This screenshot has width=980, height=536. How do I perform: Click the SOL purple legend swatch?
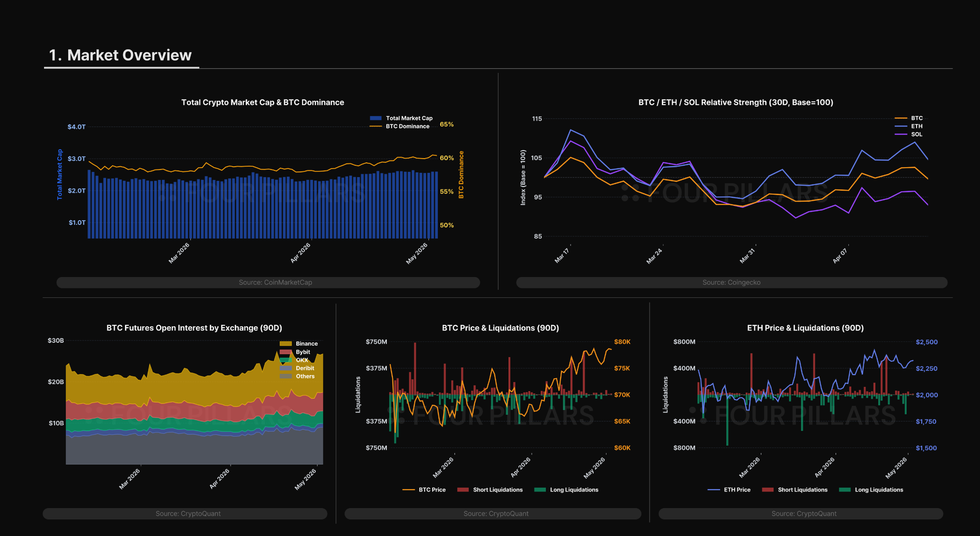pos(901,134)
